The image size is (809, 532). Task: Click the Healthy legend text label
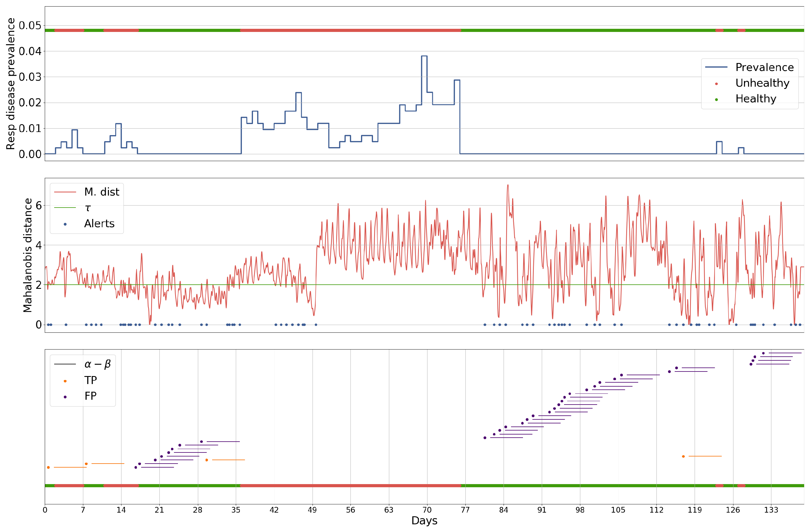[x=756, y=99]
